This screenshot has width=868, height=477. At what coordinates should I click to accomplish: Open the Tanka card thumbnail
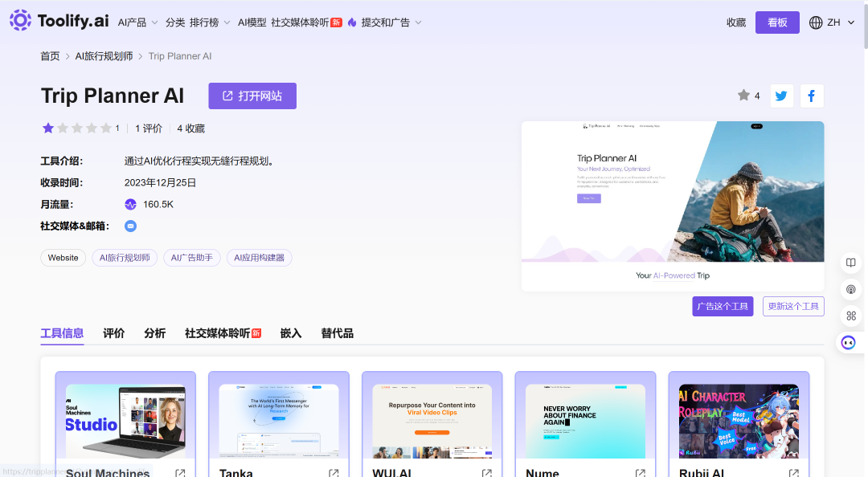(x=279, y=421)
